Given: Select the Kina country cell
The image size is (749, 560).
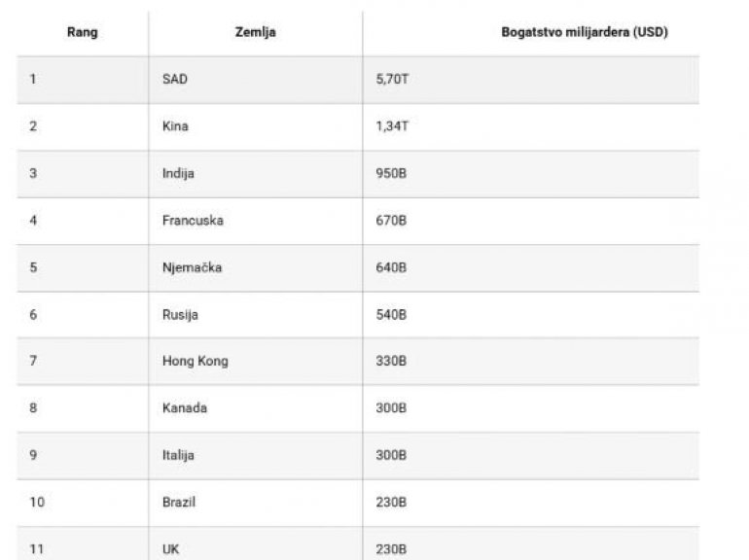Looking at the screenshot, I should point(175,126).
